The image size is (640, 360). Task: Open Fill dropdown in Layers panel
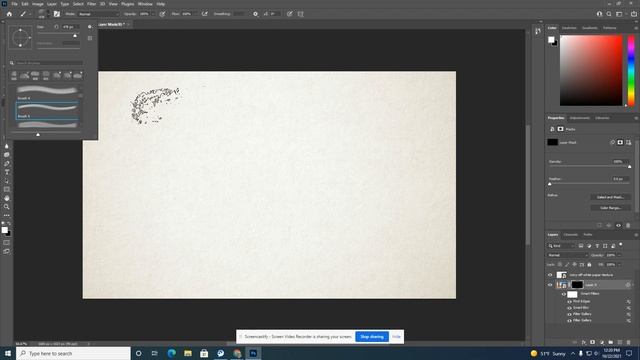619,264
